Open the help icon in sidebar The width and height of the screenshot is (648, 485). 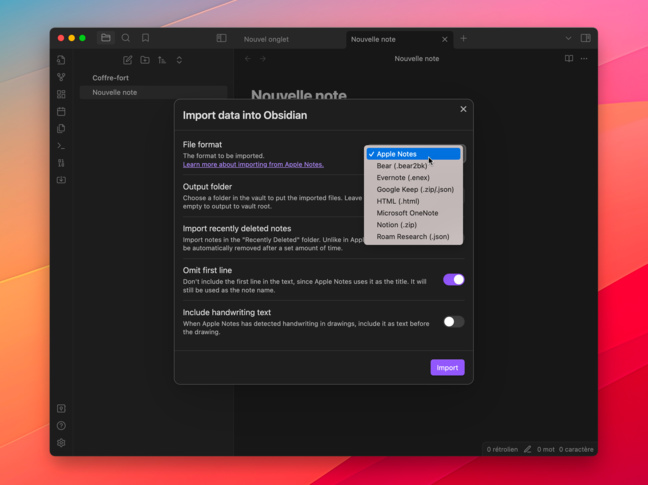(x=61, y=426)
